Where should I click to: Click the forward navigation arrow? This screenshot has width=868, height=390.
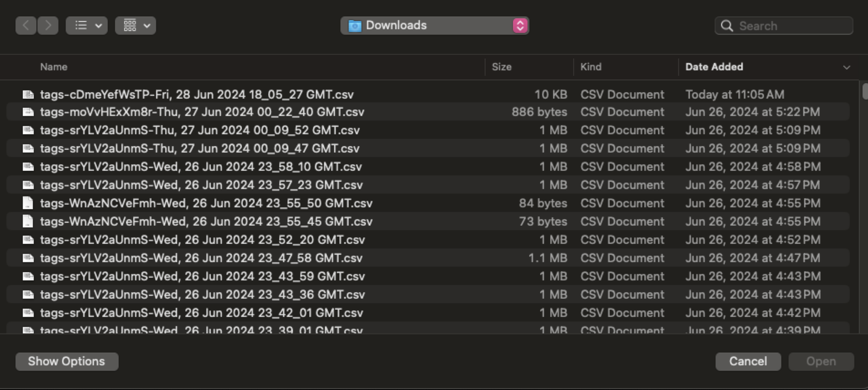48,26
